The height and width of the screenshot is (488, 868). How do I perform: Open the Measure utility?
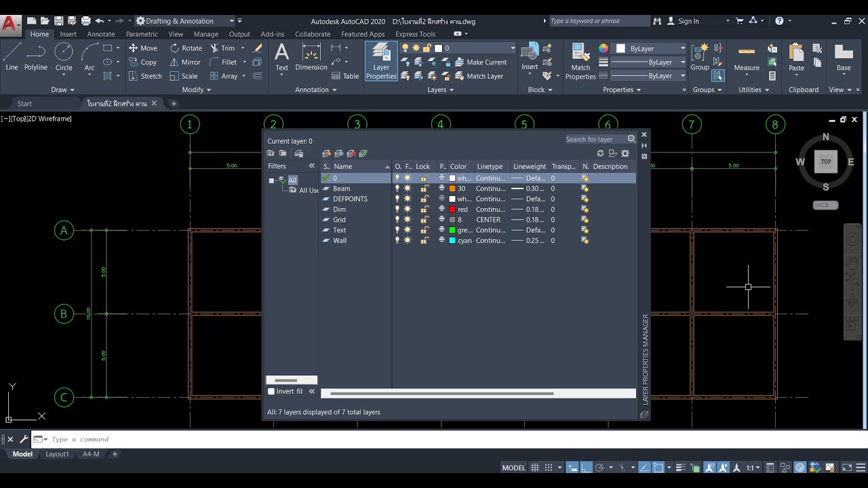pos(747,58)
